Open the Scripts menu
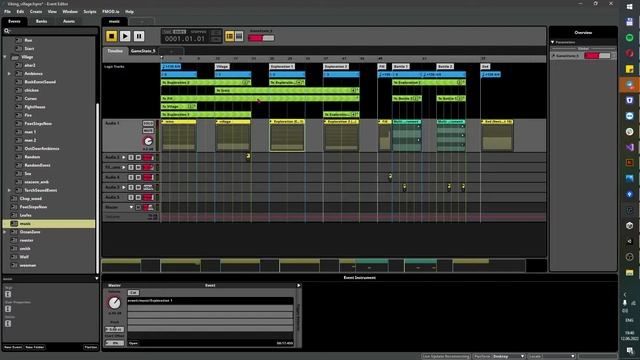The width and height of the screenshot is (640, 360). click(90, 12)
